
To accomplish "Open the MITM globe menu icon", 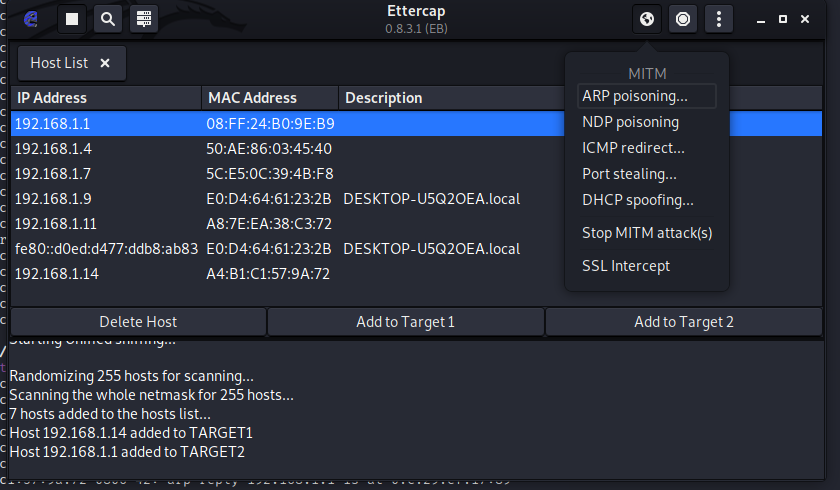I will click(648, 18).
